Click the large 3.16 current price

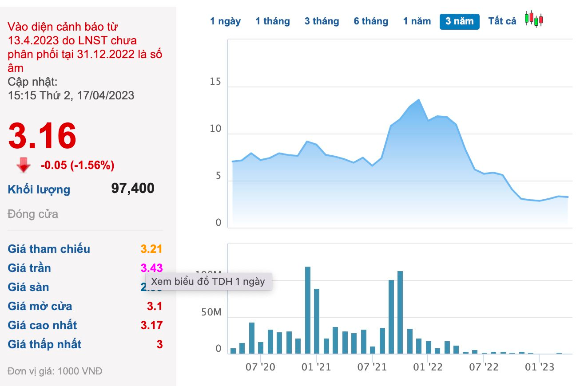[x=42, y=136]
